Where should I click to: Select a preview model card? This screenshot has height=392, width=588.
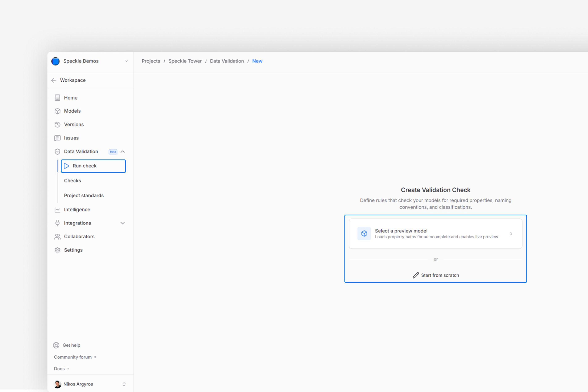click(436, 233)
